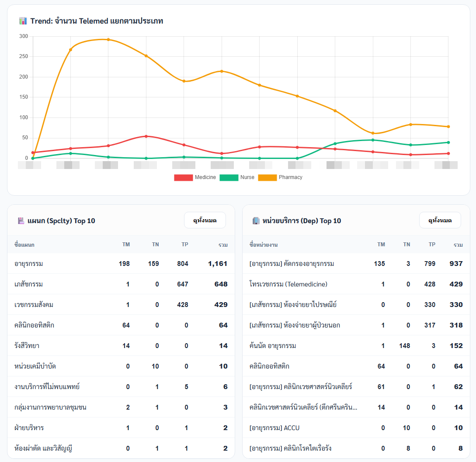
Task: Open ดูทั้งหมด in the แผนก (Spclty) panel
Action: click(205, 220)
